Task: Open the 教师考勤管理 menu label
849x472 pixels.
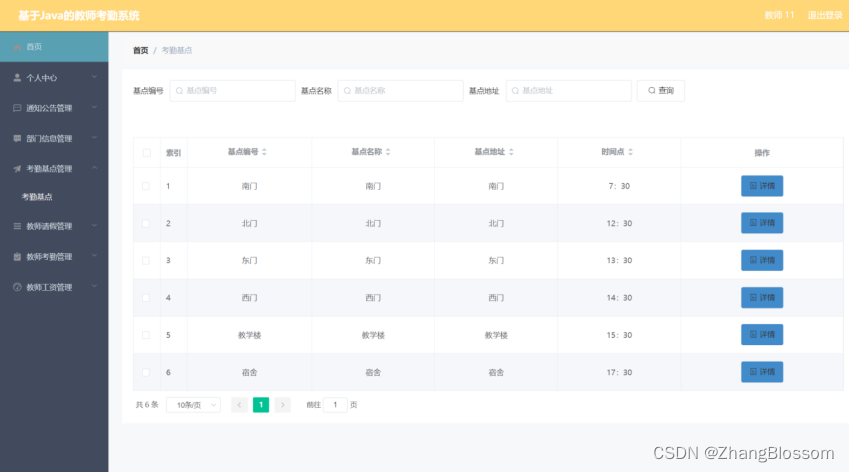Action: pyautogui.click(x=49, y=257)
